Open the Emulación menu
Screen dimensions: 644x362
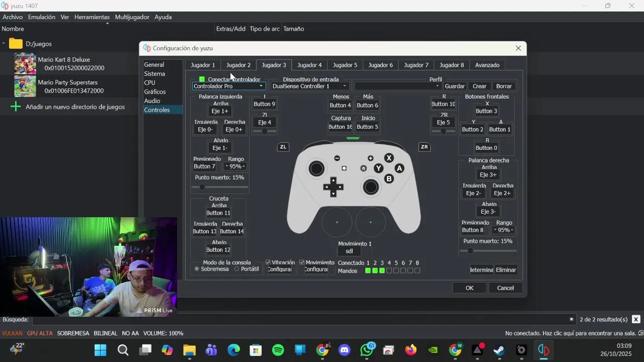(x=42, y=17)
